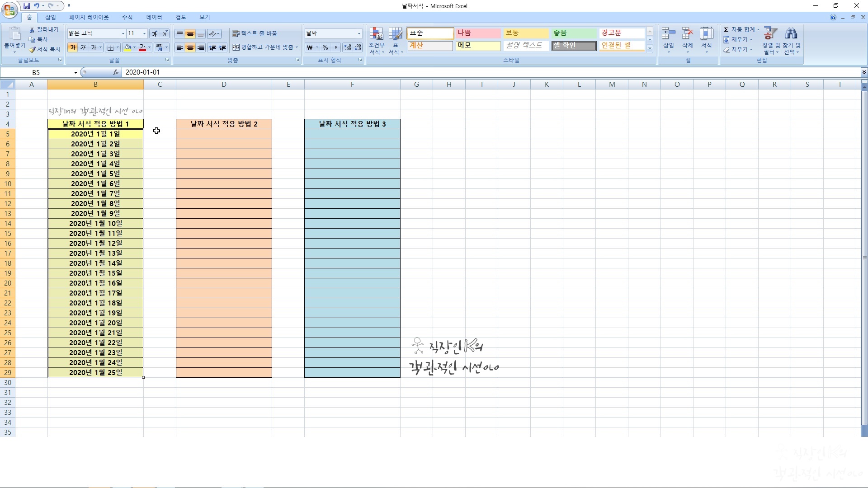Viewport: 868px width, 488px height.
Task: Click the increase decimal places icon
Action: point(347,47)
